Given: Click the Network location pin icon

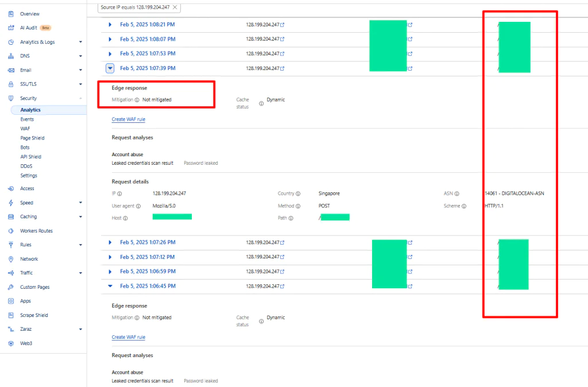Looking at the screenshot, I should tap(11, 259).
